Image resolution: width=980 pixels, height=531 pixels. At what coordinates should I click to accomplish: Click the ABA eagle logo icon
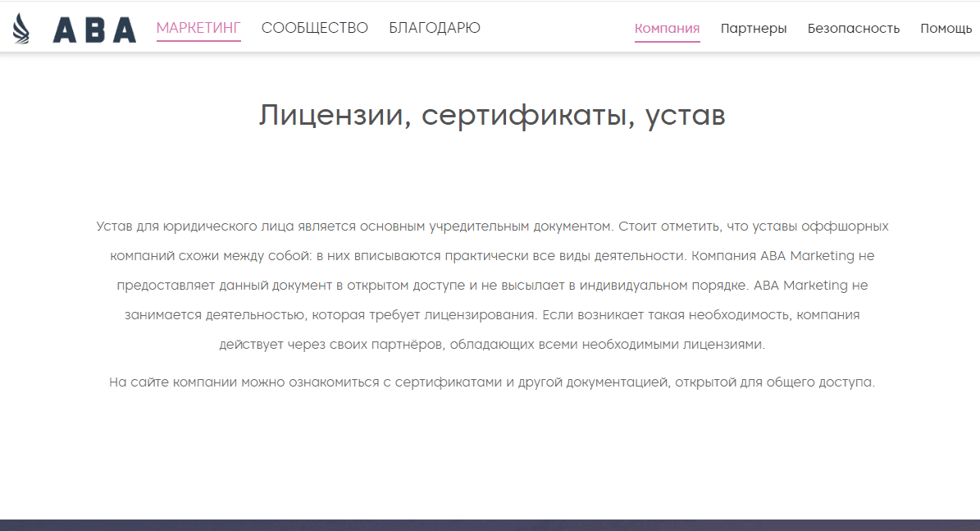click(23, 27)
